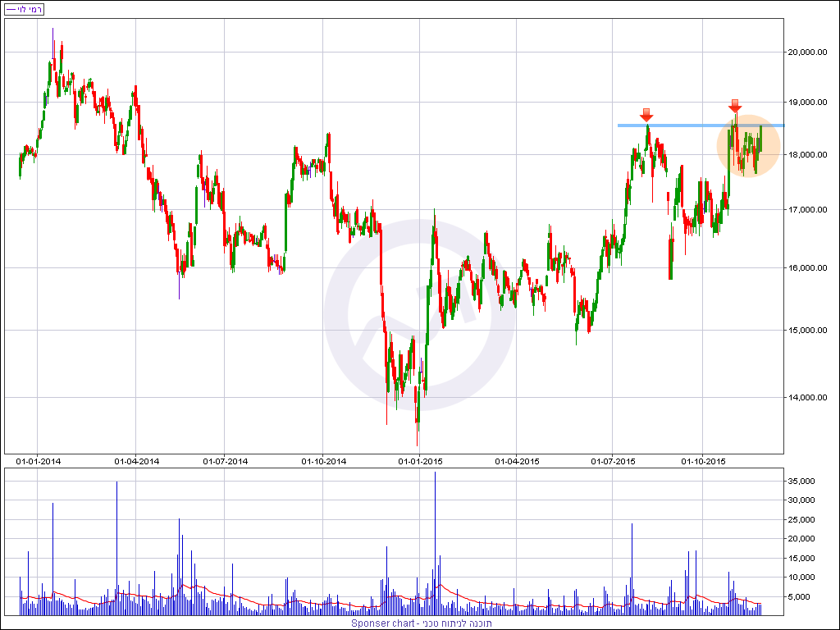840x630 pixels.
Task: Click the red arrow marker above the orange circle
Action: (735, 106)
